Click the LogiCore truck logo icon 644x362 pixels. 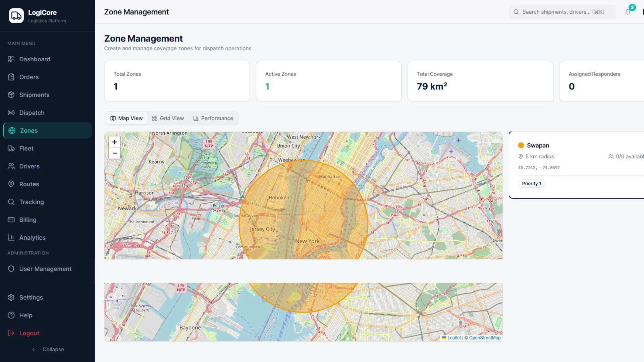pyautogui.click(x=16, y=16)
